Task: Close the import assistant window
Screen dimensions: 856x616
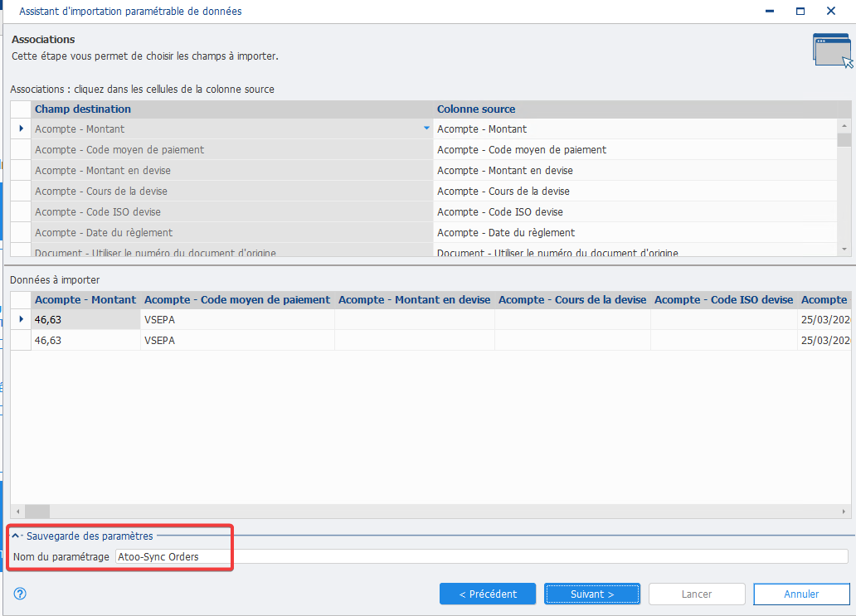Action: tap(831, 11)
